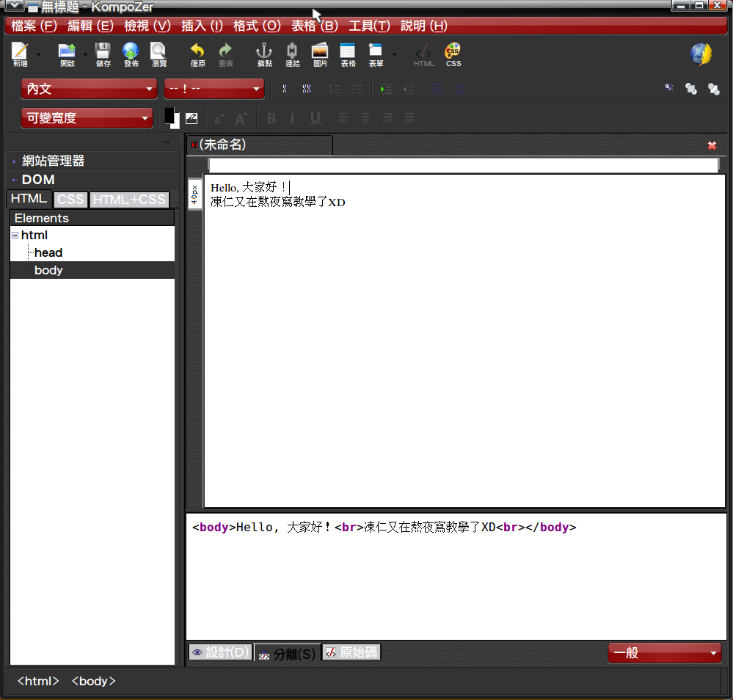
Task: Increase font size with large A icon
Action: tap(241, 119)
